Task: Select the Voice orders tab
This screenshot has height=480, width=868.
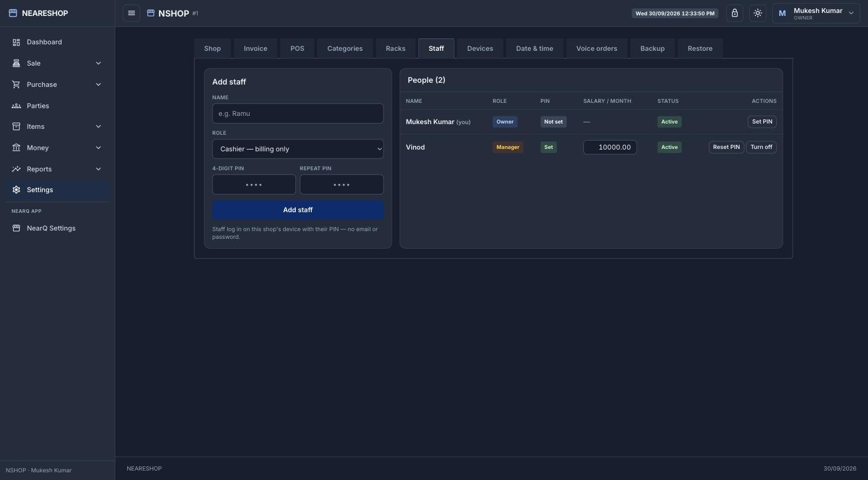Action: 596,48
